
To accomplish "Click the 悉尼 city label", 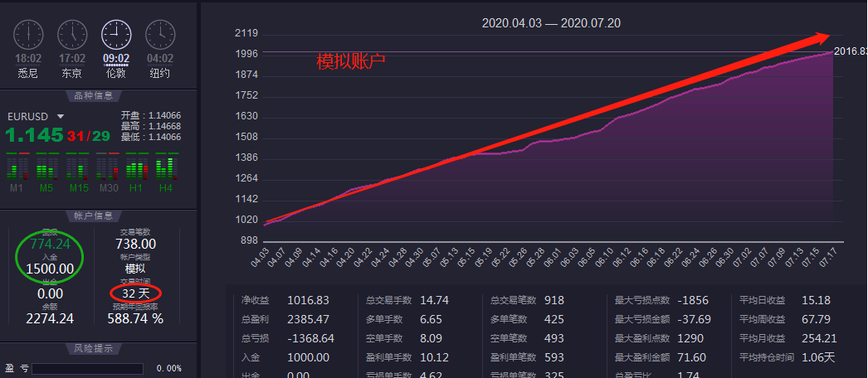I will click(x=27, y=73).
